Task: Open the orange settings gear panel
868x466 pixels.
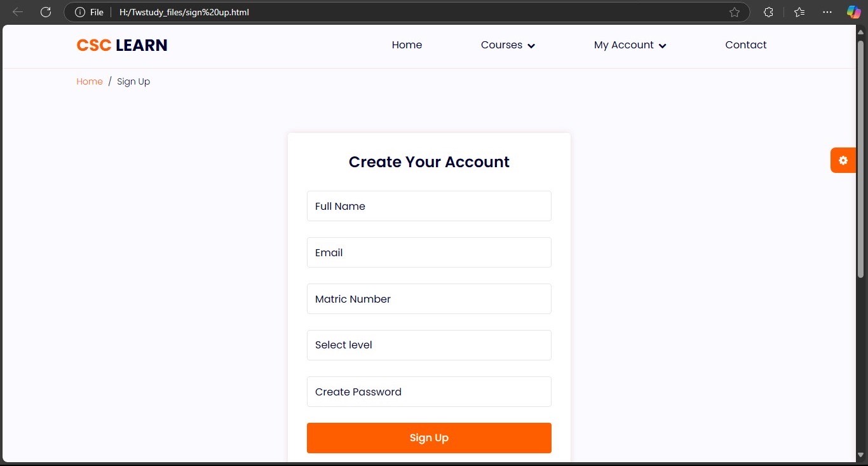Action: pos(843,160)
